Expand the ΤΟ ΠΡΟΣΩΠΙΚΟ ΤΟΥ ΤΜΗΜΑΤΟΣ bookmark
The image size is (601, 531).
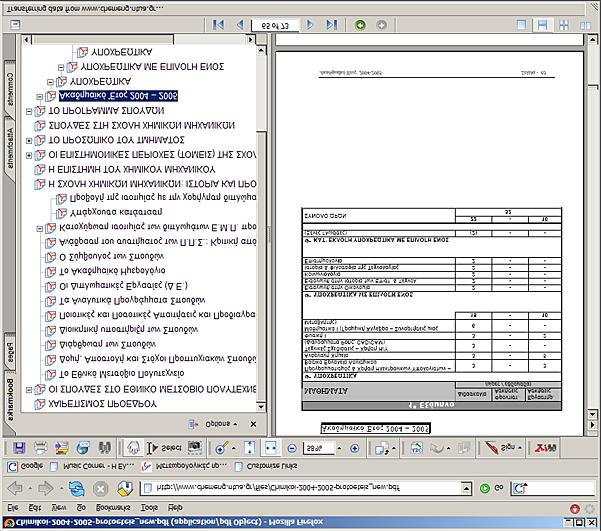(x=29, y=141)
